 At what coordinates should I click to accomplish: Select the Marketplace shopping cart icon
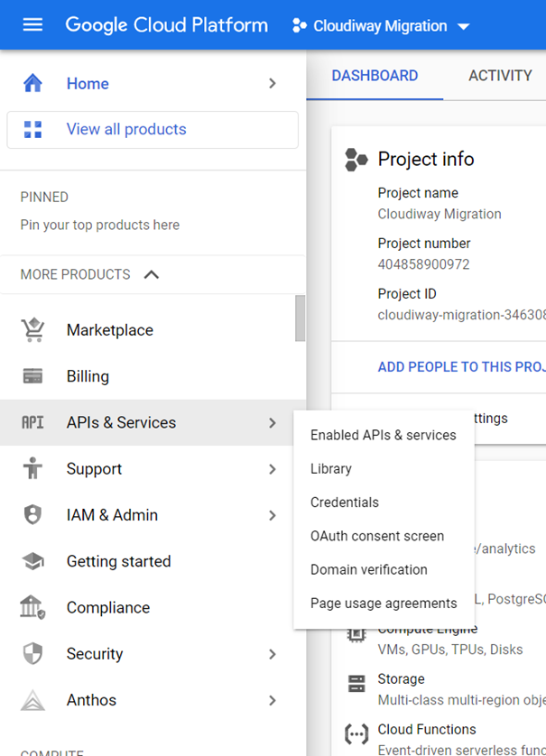[32, 329]
